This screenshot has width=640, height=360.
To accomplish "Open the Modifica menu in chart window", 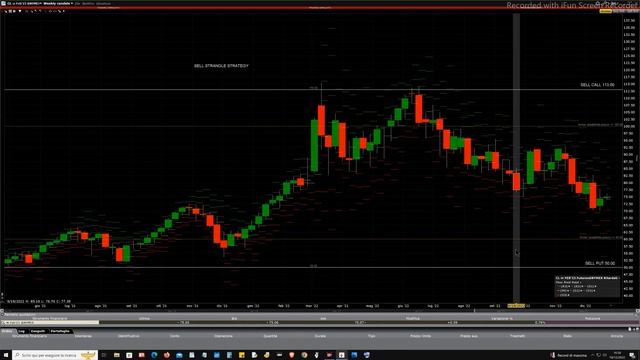I will tap(88, 3).
